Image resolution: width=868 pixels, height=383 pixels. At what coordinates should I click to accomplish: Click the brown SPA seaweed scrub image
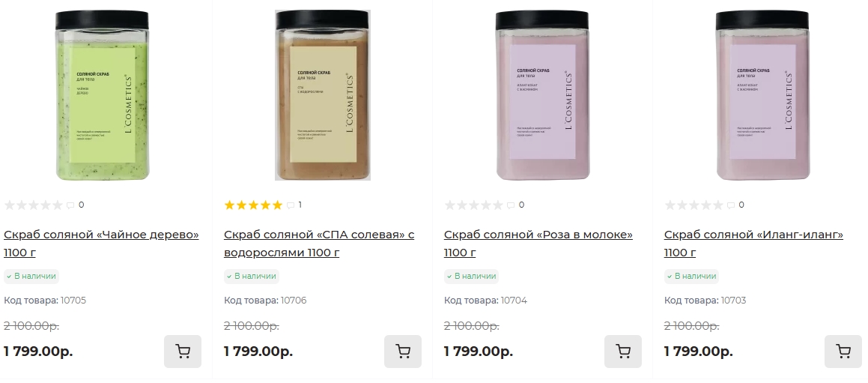pos(323,94)
